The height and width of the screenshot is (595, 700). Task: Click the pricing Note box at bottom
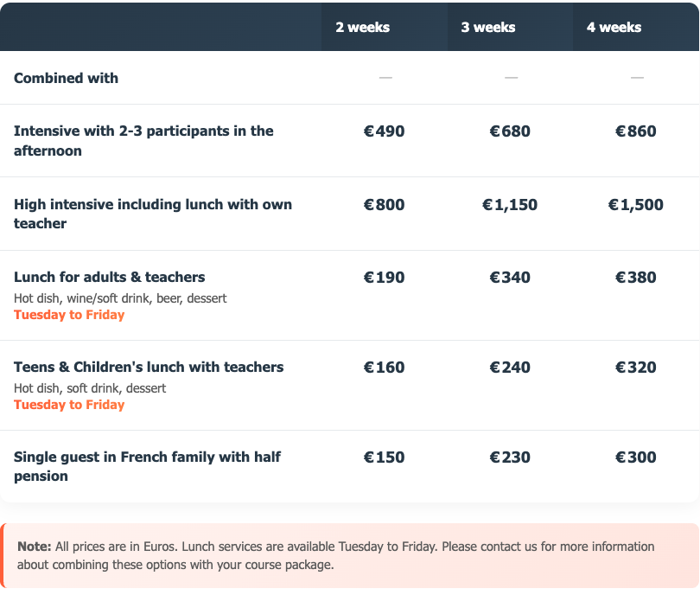(350, 555)
